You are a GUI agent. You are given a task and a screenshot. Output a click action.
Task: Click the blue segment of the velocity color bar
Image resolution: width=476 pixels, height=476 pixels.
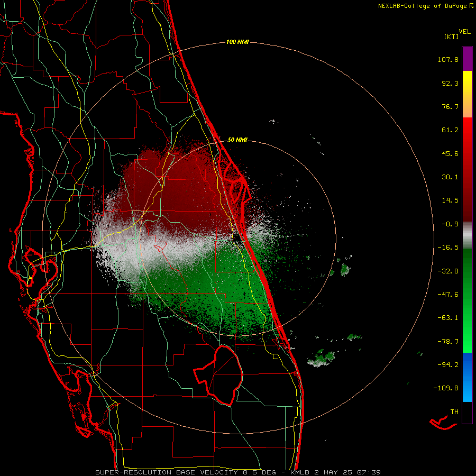(x=467, y=377)
